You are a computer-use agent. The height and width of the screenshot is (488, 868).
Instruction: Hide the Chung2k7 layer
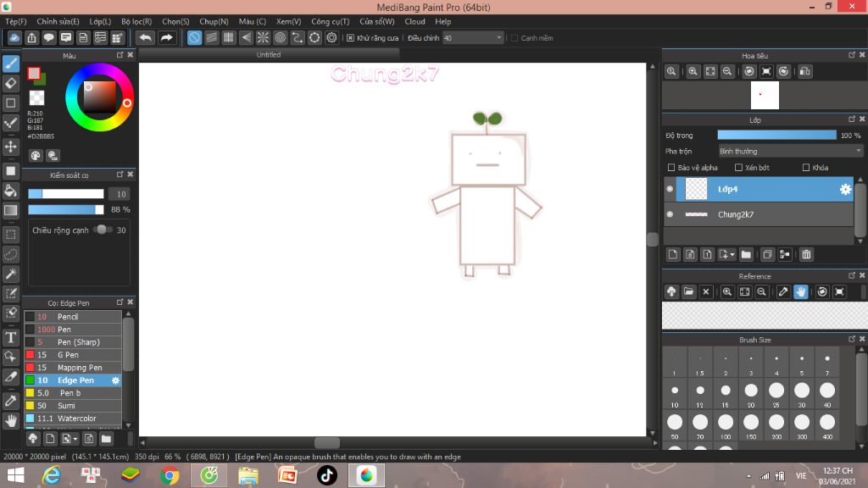[670, 214]
